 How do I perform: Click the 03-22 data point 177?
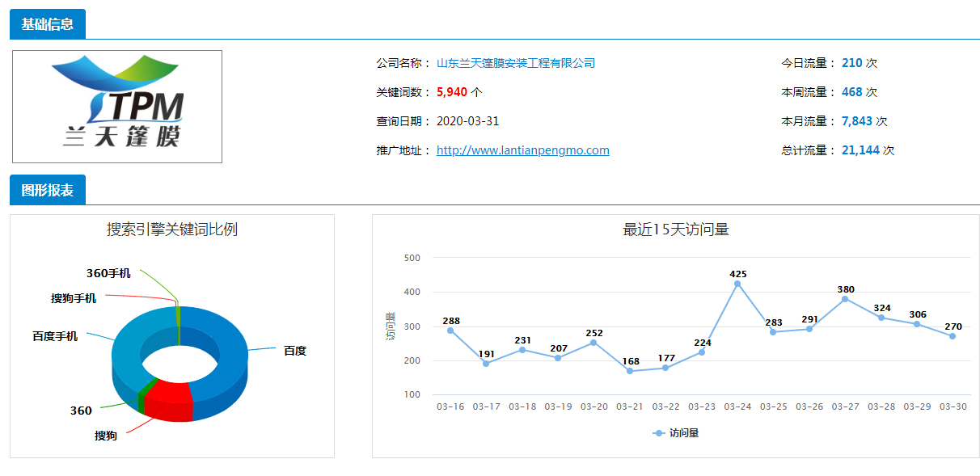tap(665, 369)
